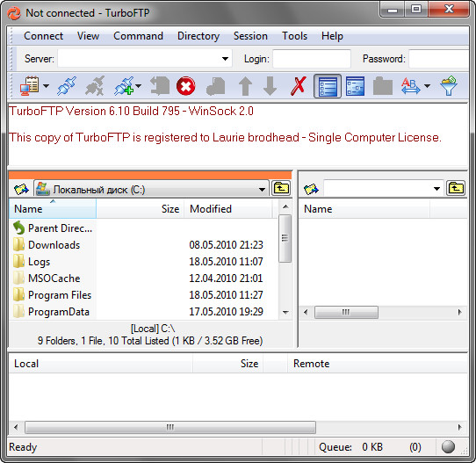Expand the Server address dropdown
476x463 pixels.
click(225, 59)
